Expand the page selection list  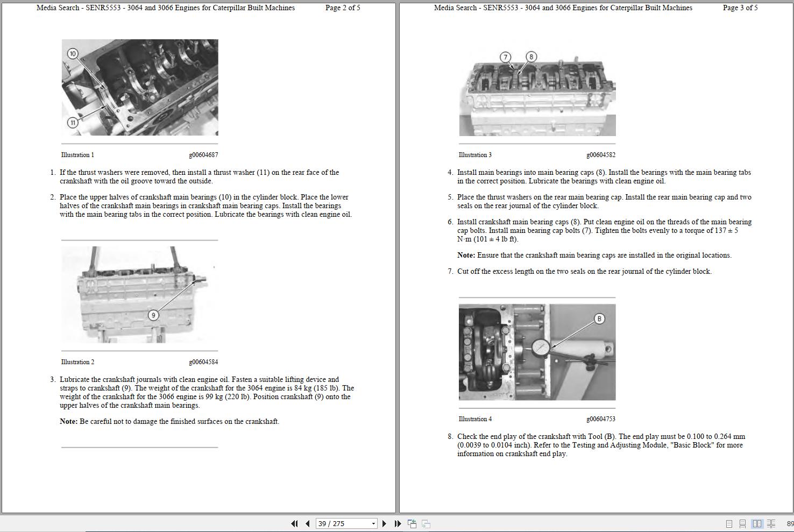pyautogui.click(x=373, y=523)
